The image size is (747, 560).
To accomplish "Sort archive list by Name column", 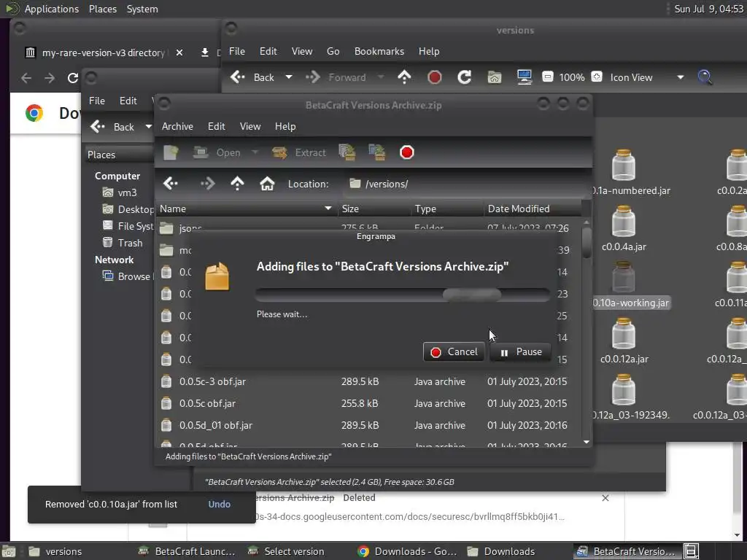I will [x=247, y=209].
